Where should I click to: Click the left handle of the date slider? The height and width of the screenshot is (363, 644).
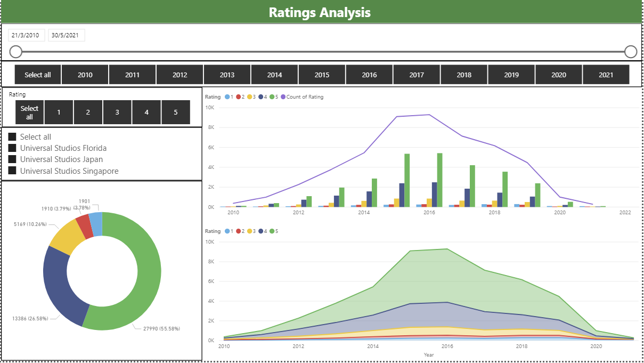point(16,52)
